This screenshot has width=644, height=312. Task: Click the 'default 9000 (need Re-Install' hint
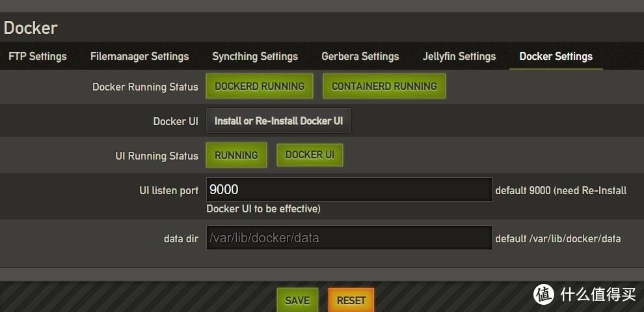point(561,190)
